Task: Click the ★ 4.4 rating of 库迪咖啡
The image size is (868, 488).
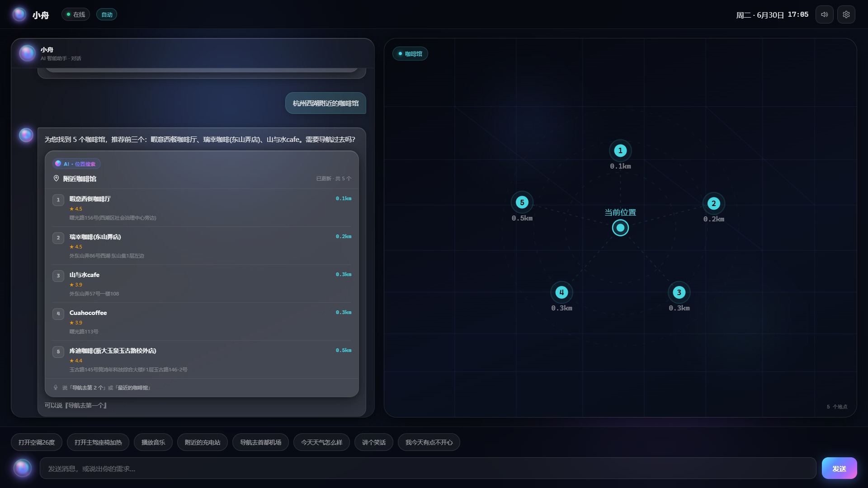Action: [x=76, y=361]
